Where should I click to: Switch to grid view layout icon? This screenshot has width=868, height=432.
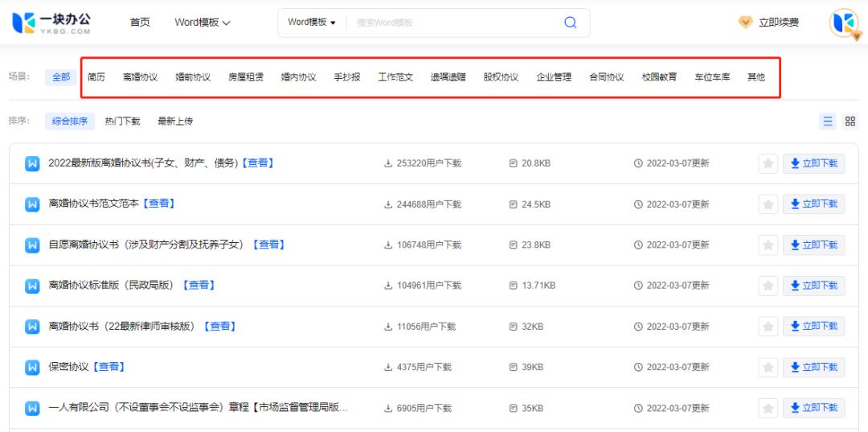click(850, 121)
